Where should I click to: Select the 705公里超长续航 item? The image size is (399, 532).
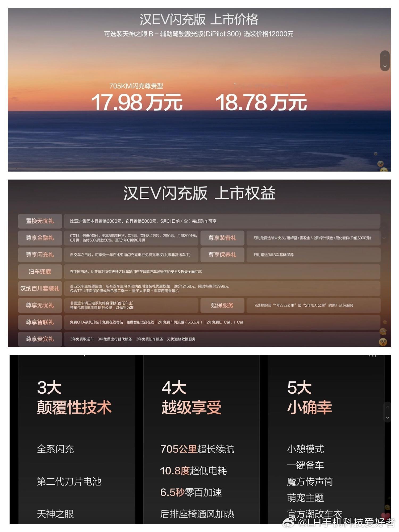[197, 449]
